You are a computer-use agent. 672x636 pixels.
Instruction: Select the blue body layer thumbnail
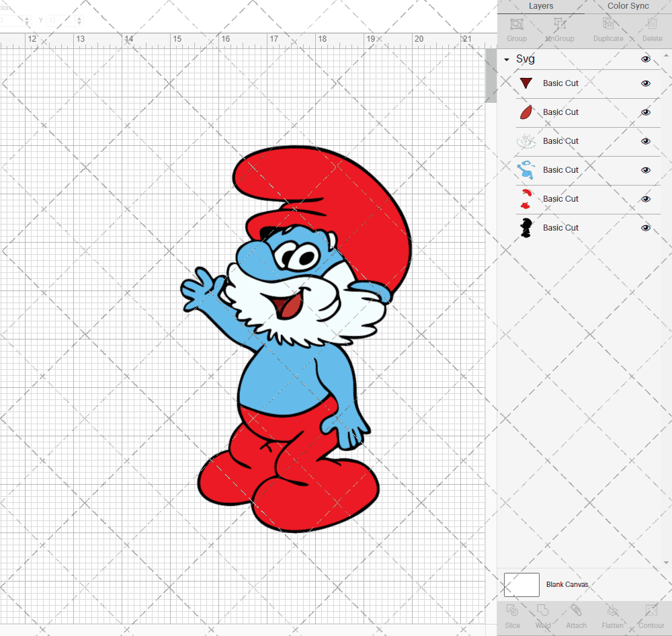526,170
